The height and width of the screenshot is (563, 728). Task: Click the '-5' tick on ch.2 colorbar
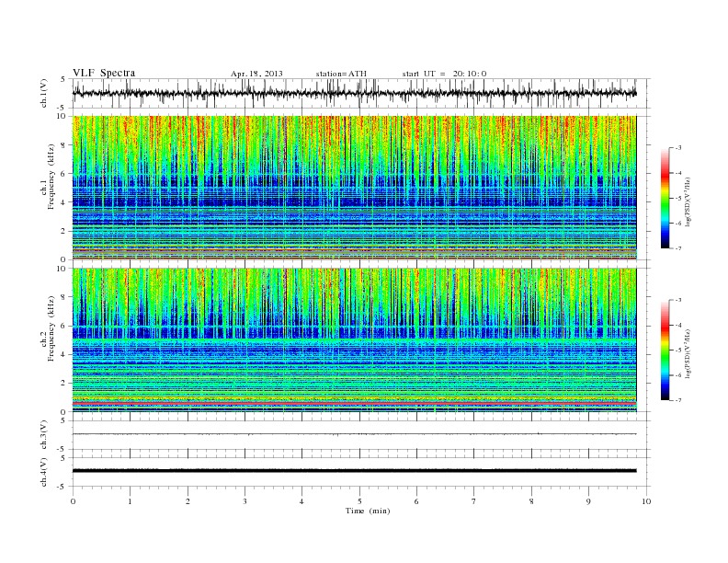pyautogui.click(x=678, y=350)
